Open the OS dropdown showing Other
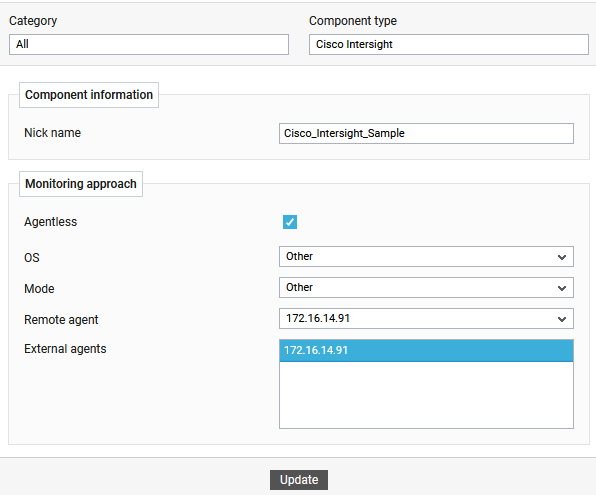Image resolution: width=596 pixels, height=495 pixels. pos(426,257)
